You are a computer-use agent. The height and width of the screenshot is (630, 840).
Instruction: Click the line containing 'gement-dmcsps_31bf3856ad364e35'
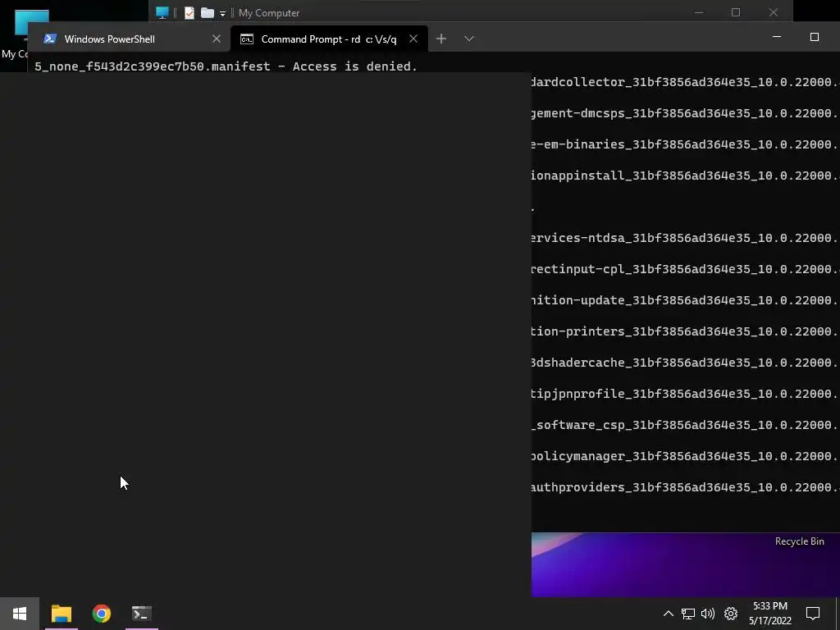(685, 113)
